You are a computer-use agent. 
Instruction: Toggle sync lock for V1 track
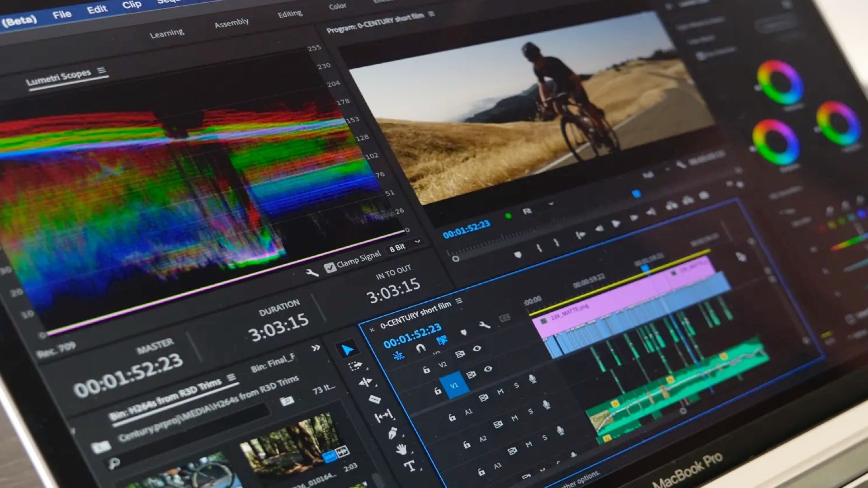471,375
